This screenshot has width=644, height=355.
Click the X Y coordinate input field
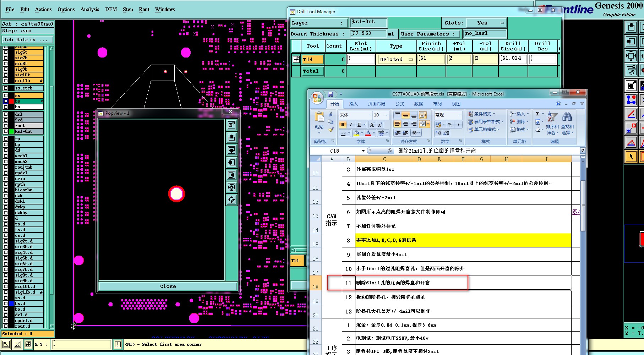(x=82, y=344)
